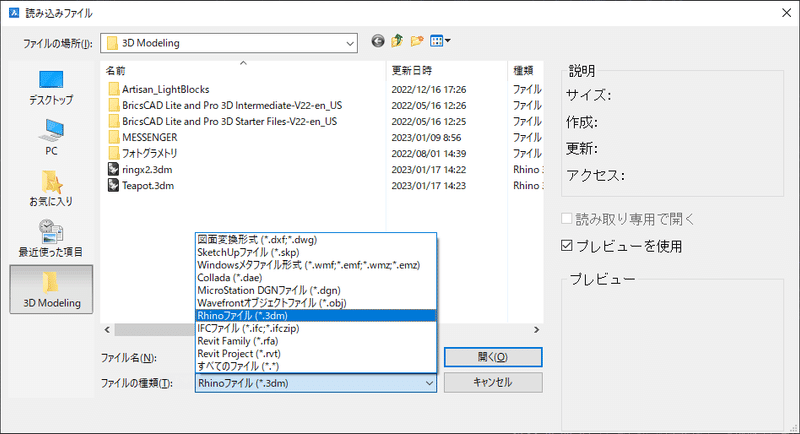Click date 2022/12/16 17:26 cell
This screenshot has height=434, width=800.
coord(429,89)
